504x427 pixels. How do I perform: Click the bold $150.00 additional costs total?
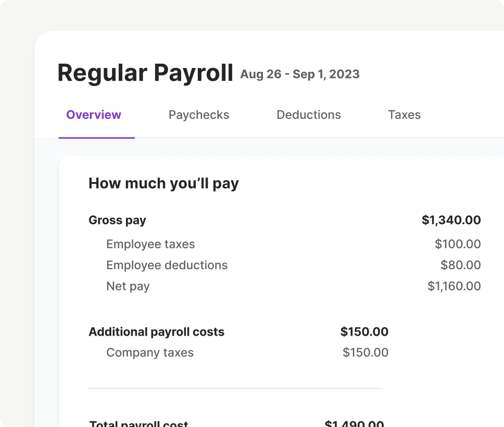pyautogui.click(x=364, y=331)
